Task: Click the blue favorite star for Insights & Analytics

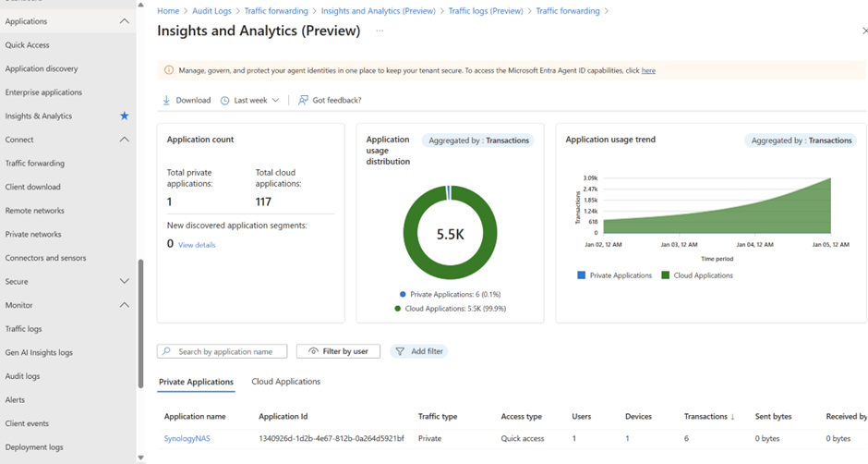Action: [124, 116]
